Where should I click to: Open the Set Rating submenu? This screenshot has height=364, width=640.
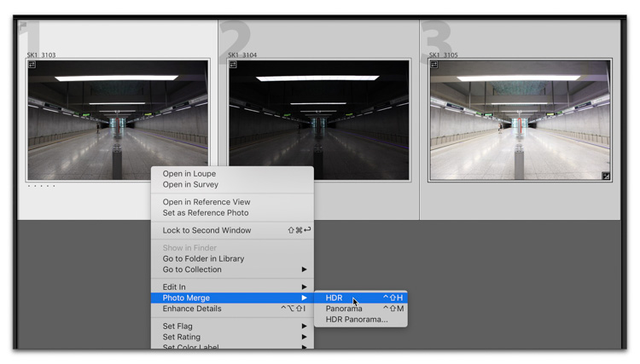[232, 338]
